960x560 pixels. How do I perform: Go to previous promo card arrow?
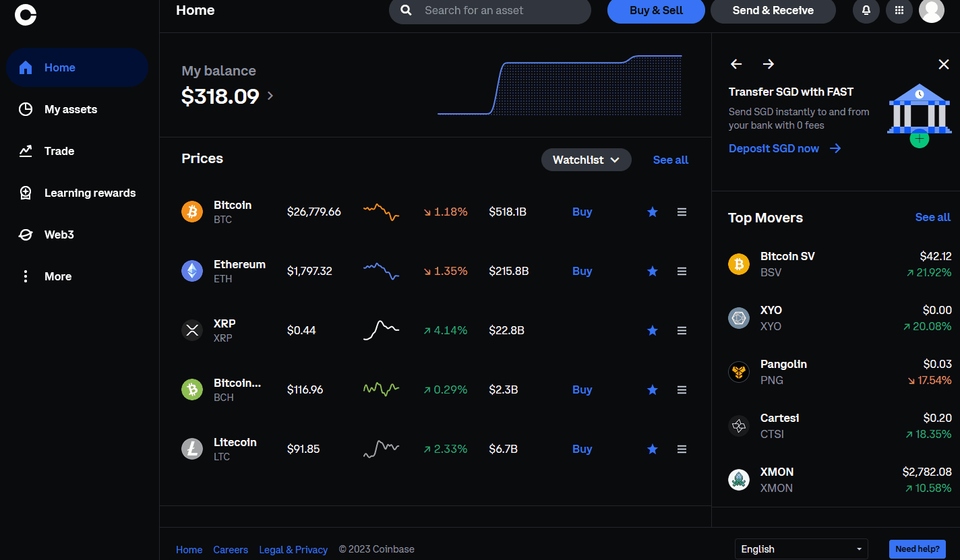click(x=736, y=64)
